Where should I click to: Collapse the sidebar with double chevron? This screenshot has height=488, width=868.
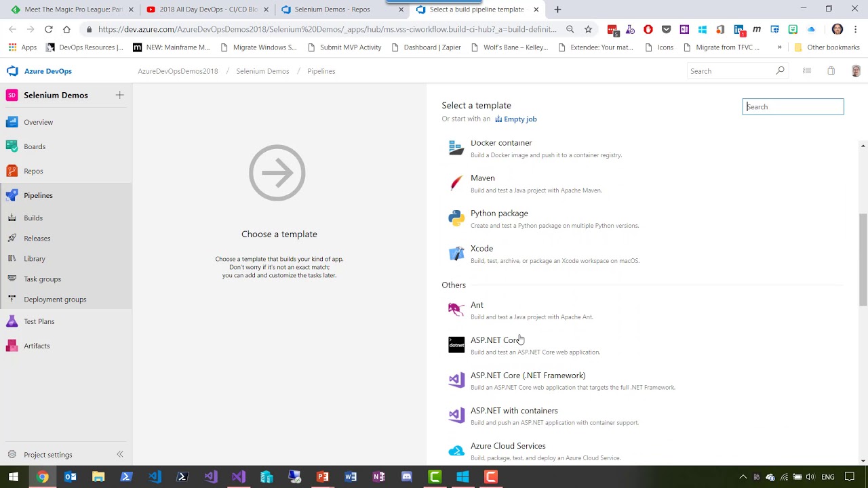pyautogui.click(x=120, y=455)
